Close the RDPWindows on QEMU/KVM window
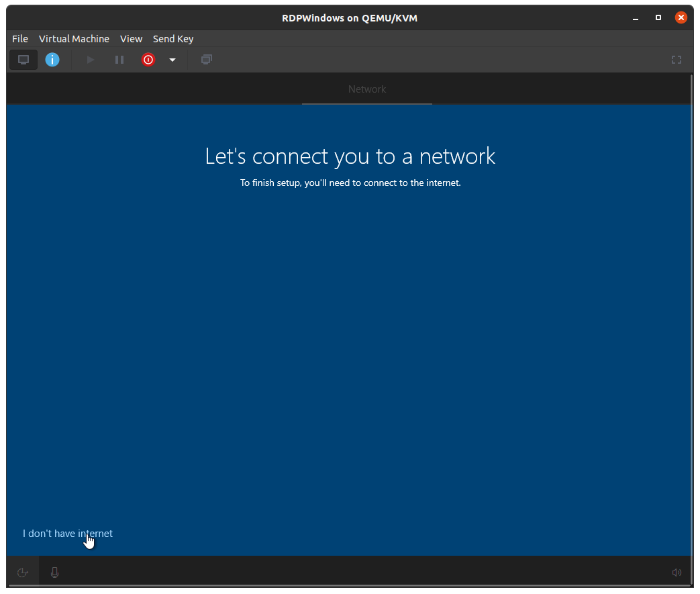 pyautogui.click(x=681, y=17)
